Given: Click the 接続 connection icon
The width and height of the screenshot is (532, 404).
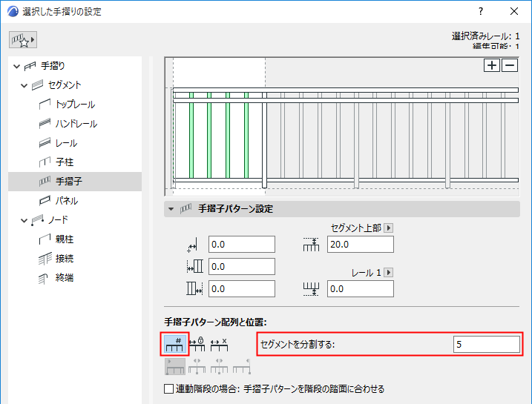Looking at the screenshot, I should 45,259.
